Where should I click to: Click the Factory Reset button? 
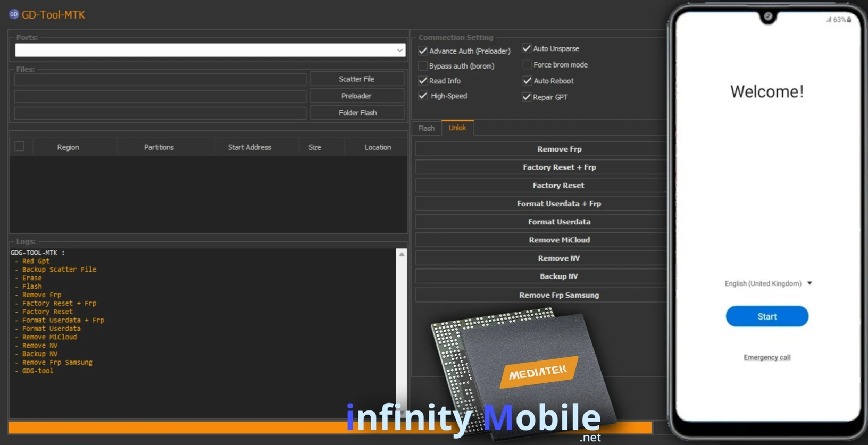(540, 185)
